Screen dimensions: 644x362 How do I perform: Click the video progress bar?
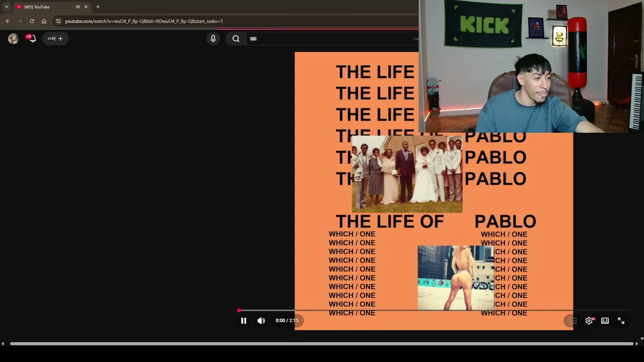coord(434,311)
